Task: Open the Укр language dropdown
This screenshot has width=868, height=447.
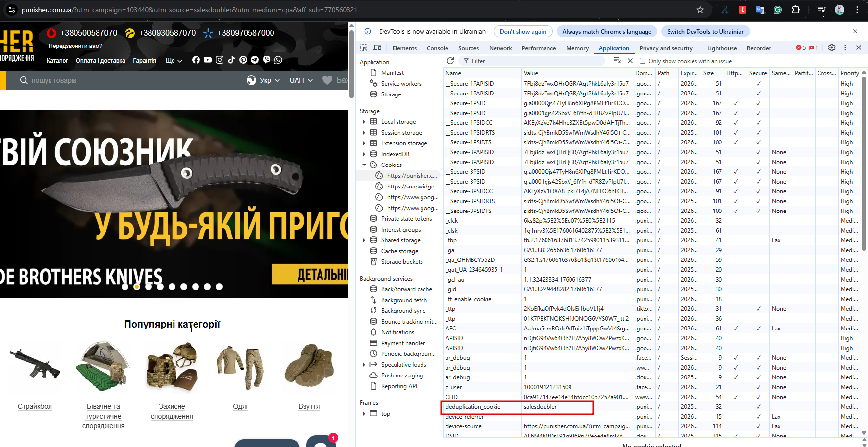Action: 264,80
